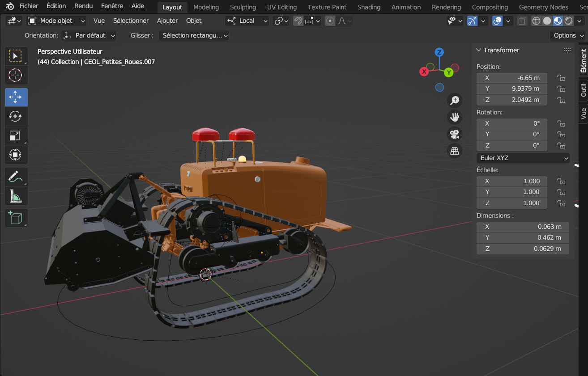588x376 pixels.
Task: Switch perspective/orthographic with grid icon
Action: (x=455, y=151)
